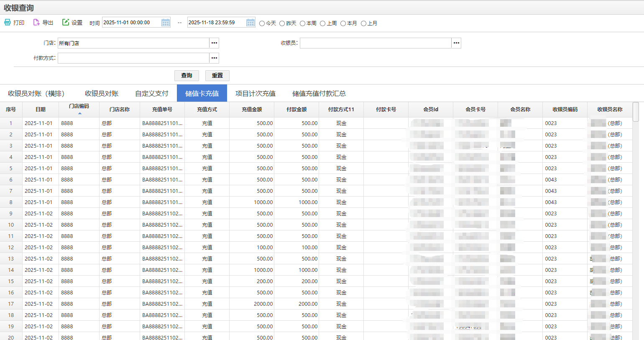The height and width of the screenshot is (340, 644).
Task: Select the 本周 radio button
Action: tap(302, 23)
